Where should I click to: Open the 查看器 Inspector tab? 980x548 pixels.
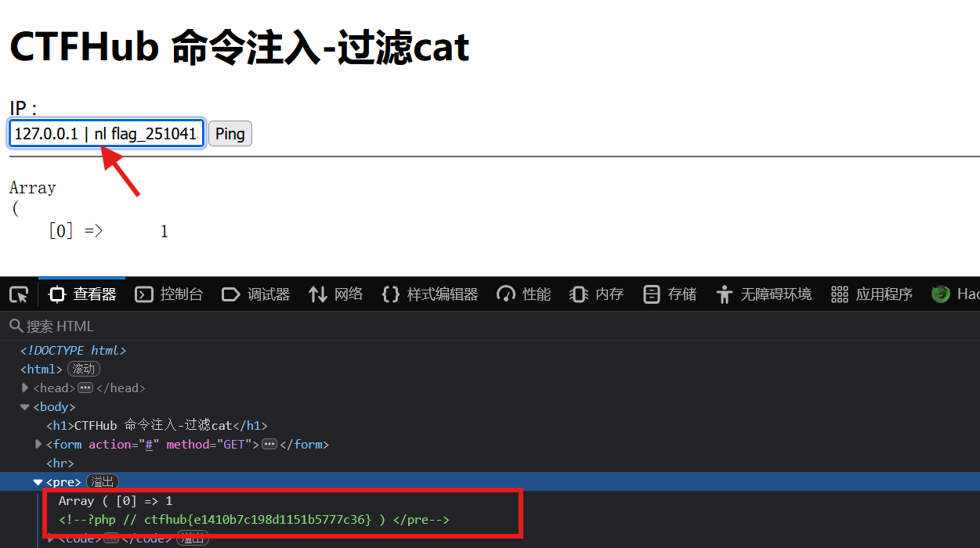pyautogui.click(x=81, y=294)
